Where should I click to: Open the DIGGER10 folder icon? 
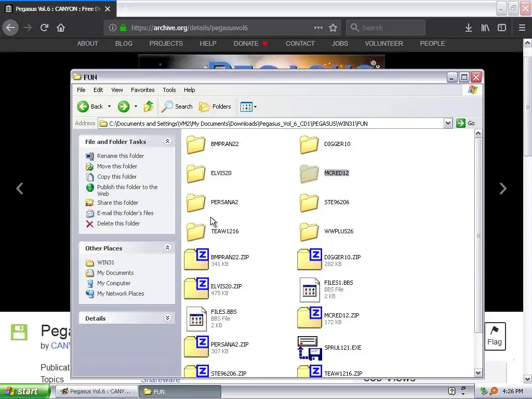(x=309, y=144)
